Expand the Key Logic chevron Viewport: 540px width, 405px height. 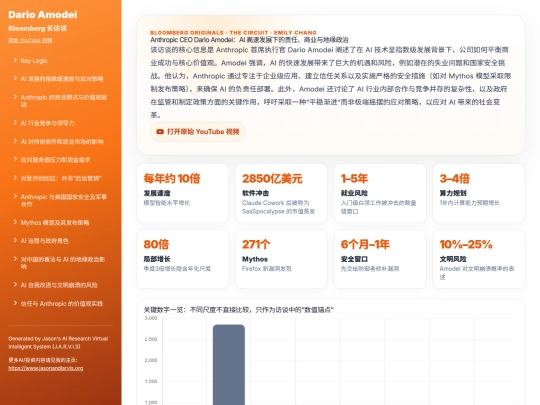15,60
